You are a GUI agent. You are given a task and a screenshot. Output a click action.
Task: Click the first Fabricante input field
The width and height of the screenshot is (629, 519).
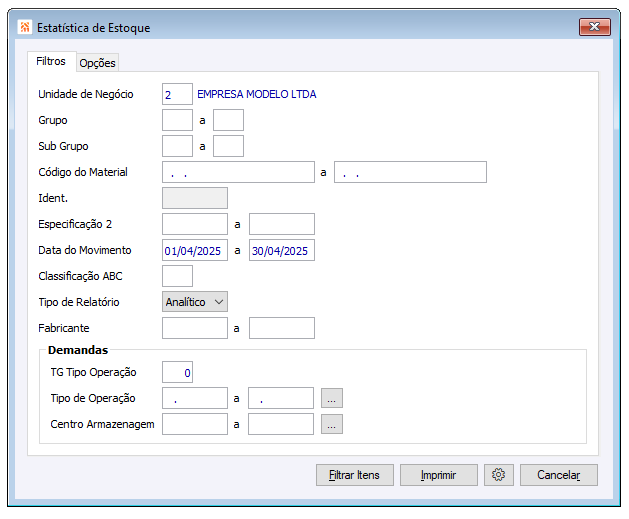pos(195,328)
